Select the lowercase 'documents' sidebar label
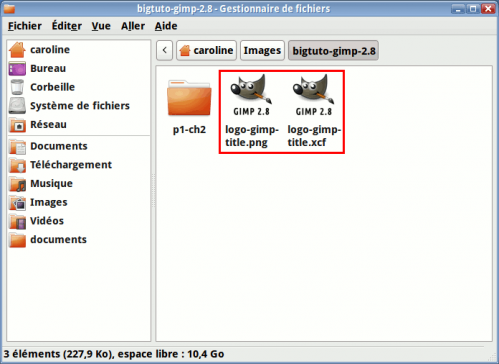 tap(58, 240)
